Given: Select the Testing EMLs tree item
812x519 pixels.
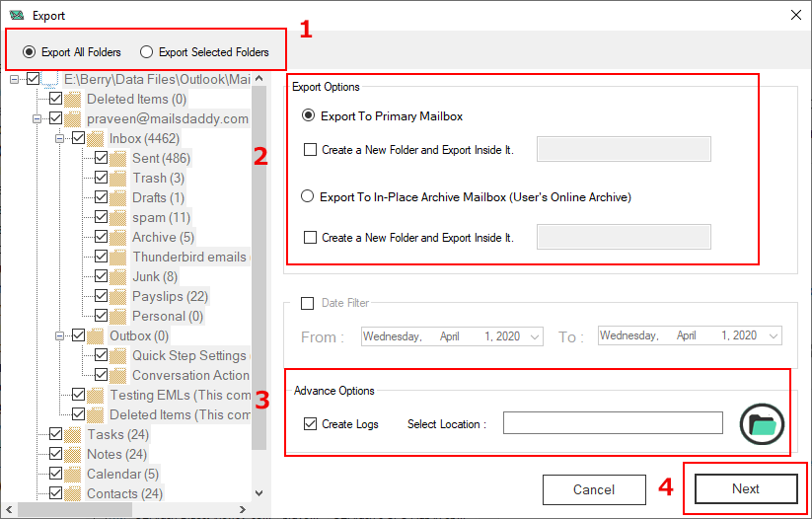Looking at the screenshot, I should point(180,396).
